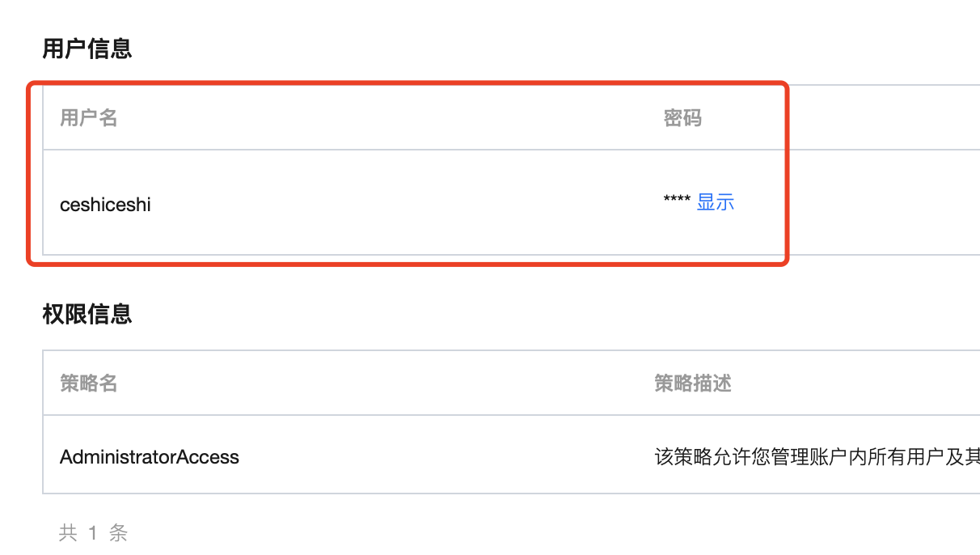This screenshot has width=980, height=555.
Task: Open the AdministratorAccess policy name
Action: pos(150,457)
